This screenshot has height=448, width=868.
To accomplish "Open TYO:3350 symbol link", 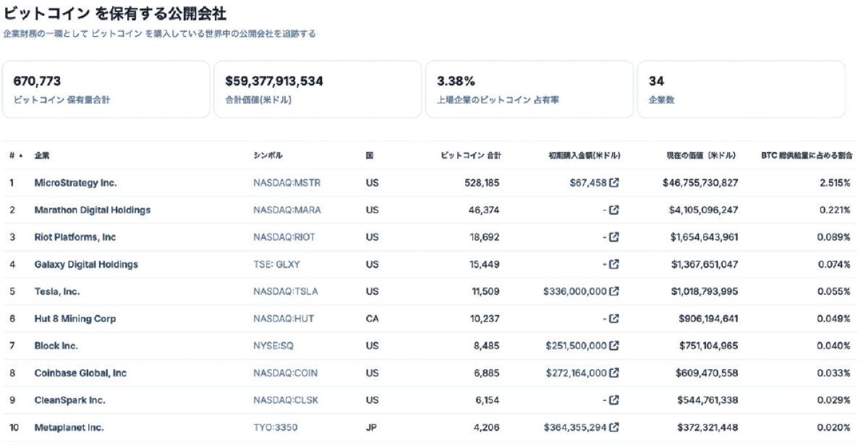I will tap(275, 427).
